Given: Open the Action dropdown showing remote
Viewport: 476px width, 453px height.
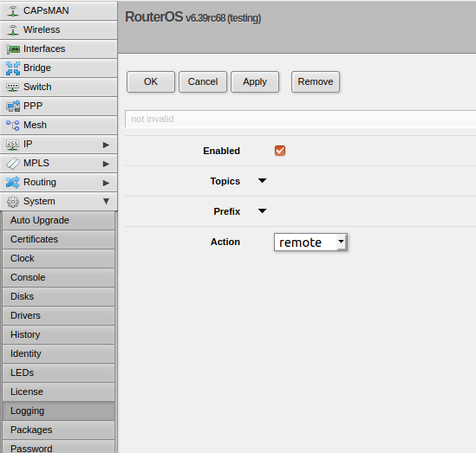Looking at the screenshot, I should [x=310, y=242].
